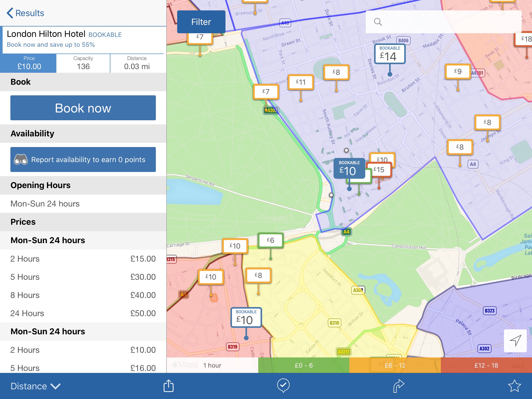Image resolution: width=532 pixels, height=399 pixels.
Task: Tap the share icon in bottom bar
Action: (x=168, y=386)
